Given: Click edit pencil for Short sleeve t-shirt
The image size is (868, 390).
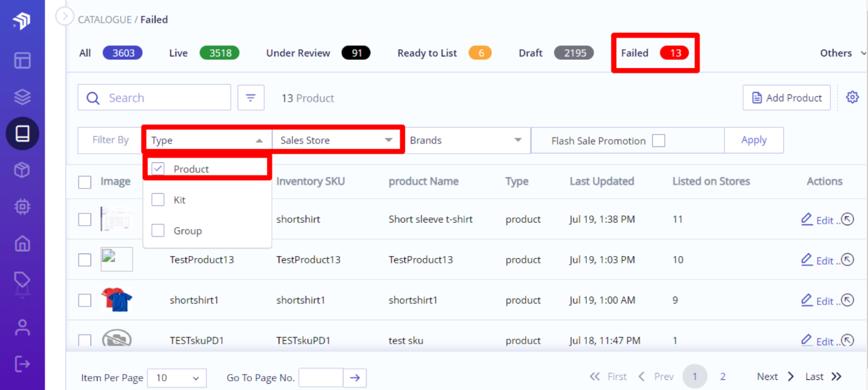Looking at the screenshot, I should [807, 219].
